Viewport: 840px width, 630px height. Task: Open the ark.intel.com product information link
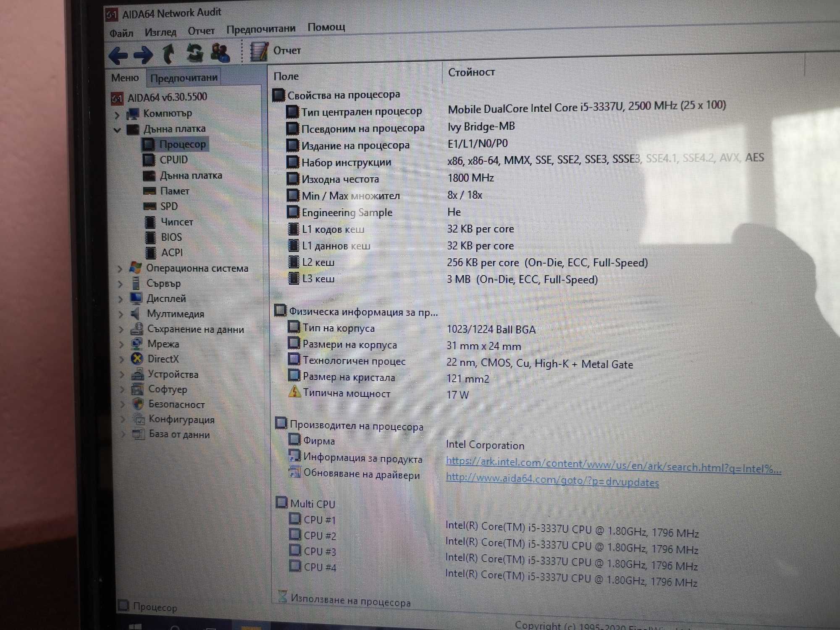[613, 465]
